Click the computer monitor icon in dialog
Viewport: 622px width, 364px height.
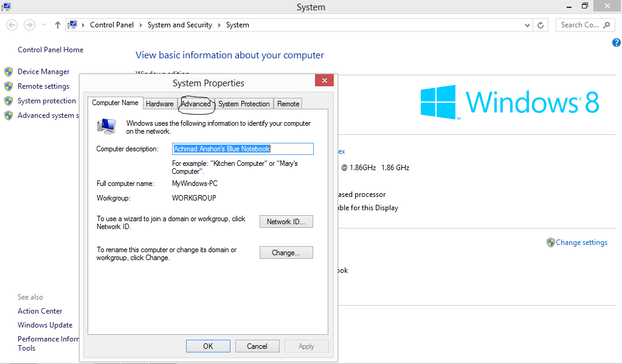106,126
